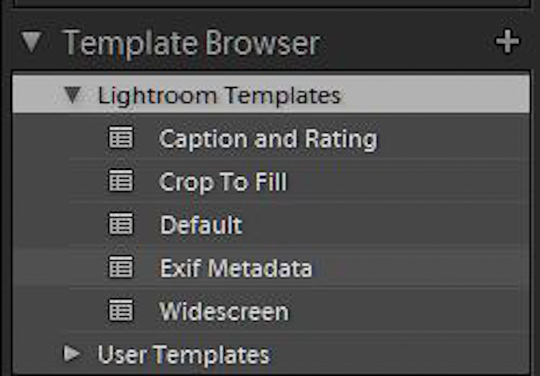Select the User Templates folder label

point(184,355)
